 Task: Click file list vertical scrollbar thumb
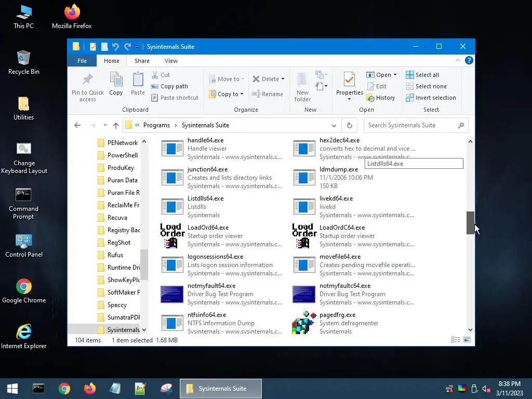[x=470, y=222]
